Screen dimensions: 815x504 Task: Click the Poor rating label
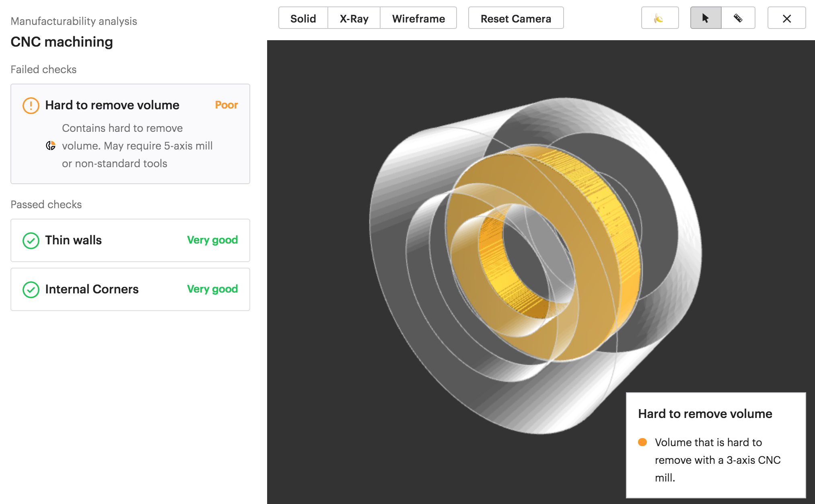226,105
